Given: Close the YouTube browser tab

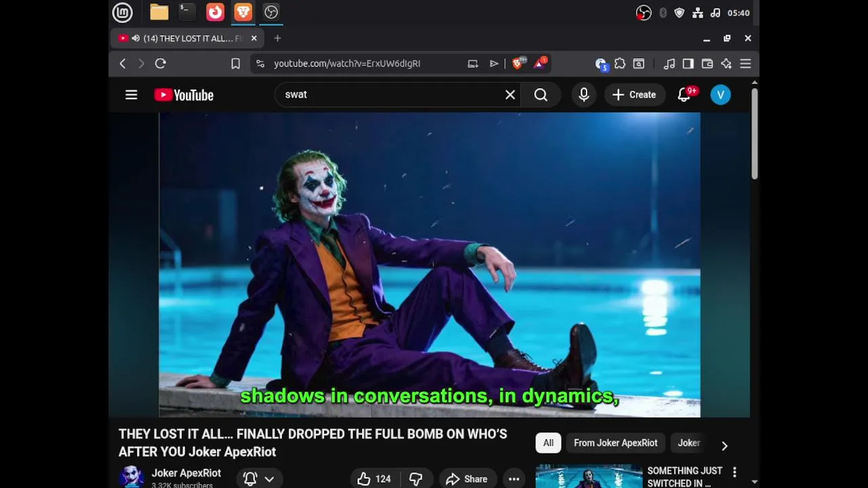Looking at the screenshot, I should [x=254, y=39].
